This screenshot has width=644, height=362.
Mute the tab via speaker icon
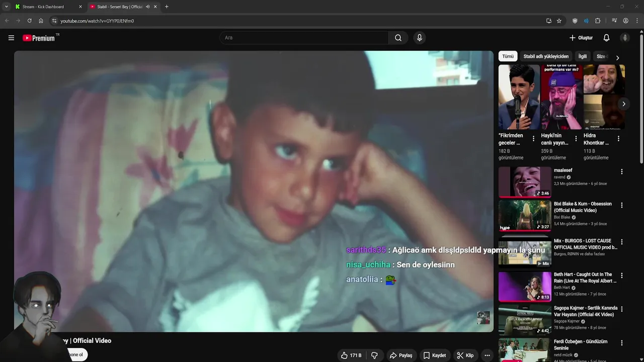pyautogui.click(x=147, y=7)
